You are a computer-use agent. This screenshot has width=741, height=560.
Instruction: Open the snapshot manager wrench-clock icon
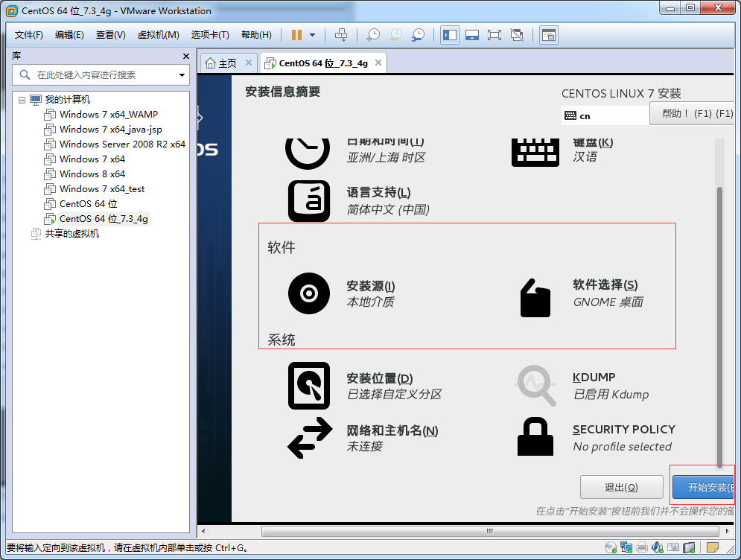(x=418, y=35)
